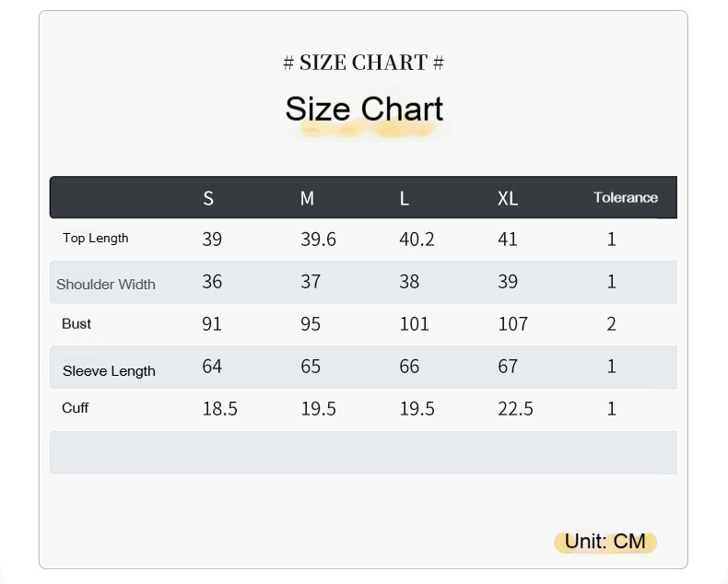The height and width of the screenshot is (584, 728).
Task: Click the Tolerance column header
Action: coord(626,197)
